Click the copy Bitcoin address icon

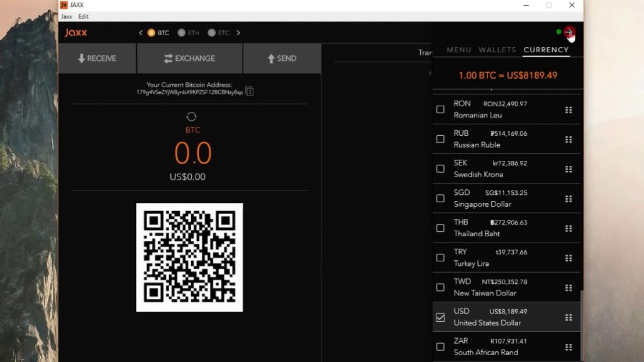(250, 92)
